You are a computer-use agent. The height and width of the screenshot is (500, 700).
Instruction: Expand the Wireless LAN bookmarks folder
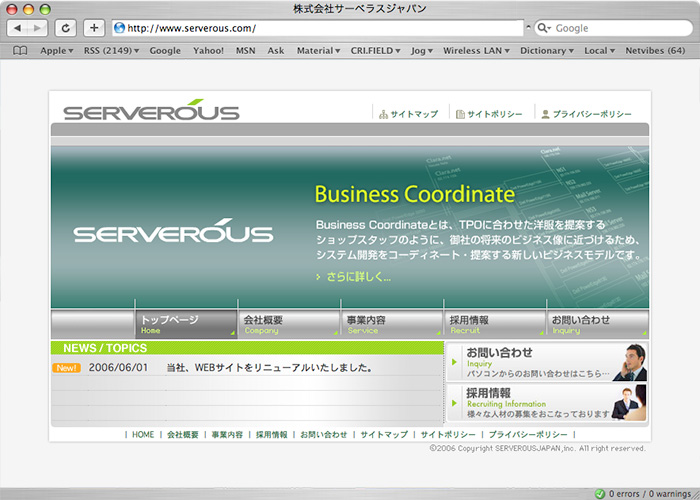[476, 50]
